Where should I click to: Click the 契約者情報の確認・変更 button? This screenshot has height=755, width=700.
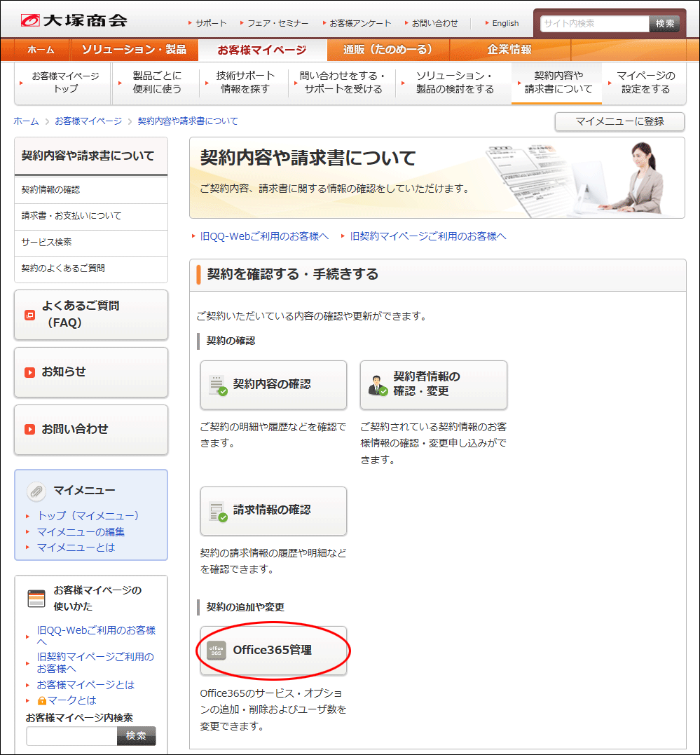[433, 385]
